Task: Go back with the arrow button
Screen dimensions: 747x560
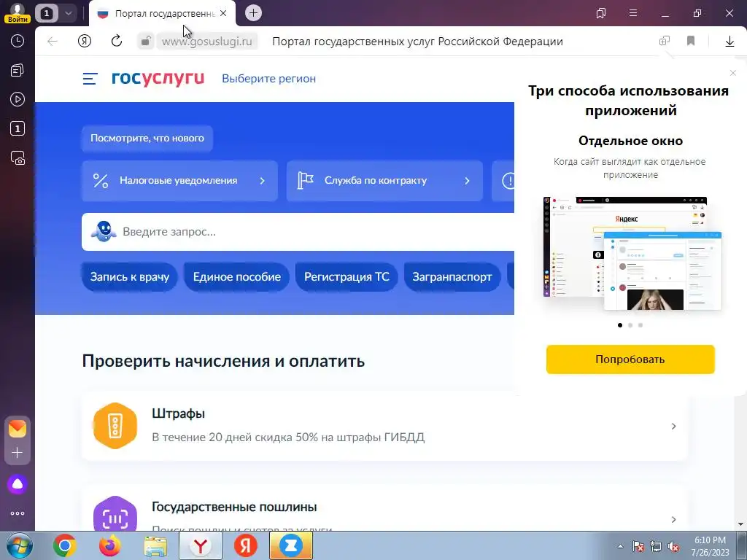Action: coord(53,42)
